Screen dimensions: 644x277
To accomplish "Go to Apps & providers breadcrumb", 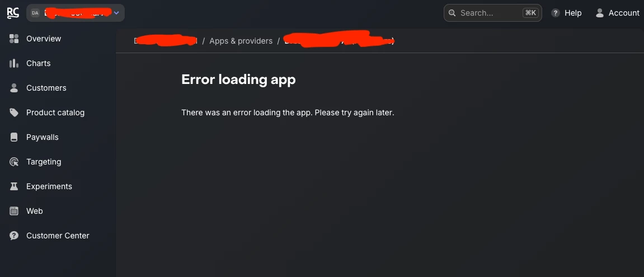I will point(241,41).
